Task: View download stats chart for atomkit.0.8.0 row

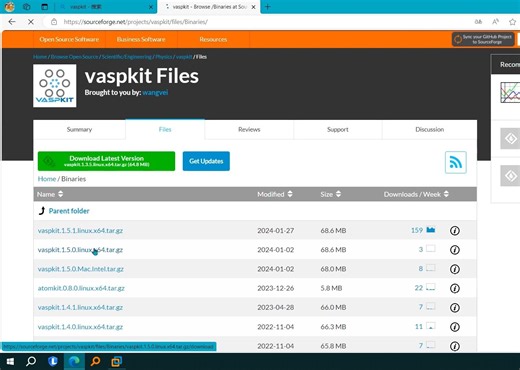Action: pyautogui.click(x=431, y=287)
